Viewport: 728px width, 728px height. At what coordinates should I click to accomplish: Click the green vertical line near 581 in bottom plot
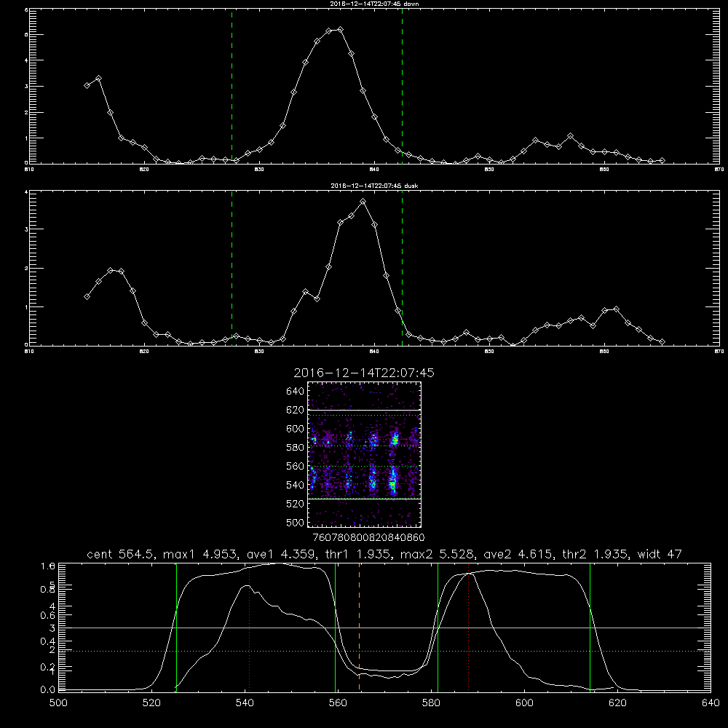438,627
